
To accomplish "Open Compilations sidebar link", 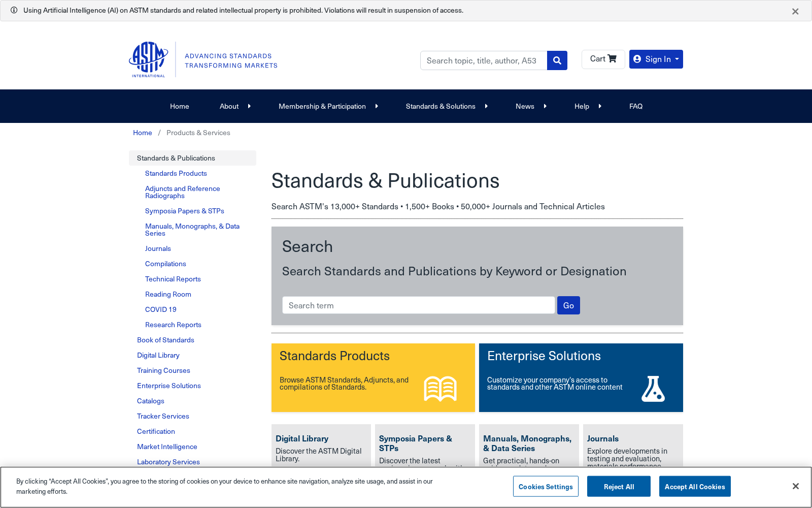I will (x=165, y=264).
